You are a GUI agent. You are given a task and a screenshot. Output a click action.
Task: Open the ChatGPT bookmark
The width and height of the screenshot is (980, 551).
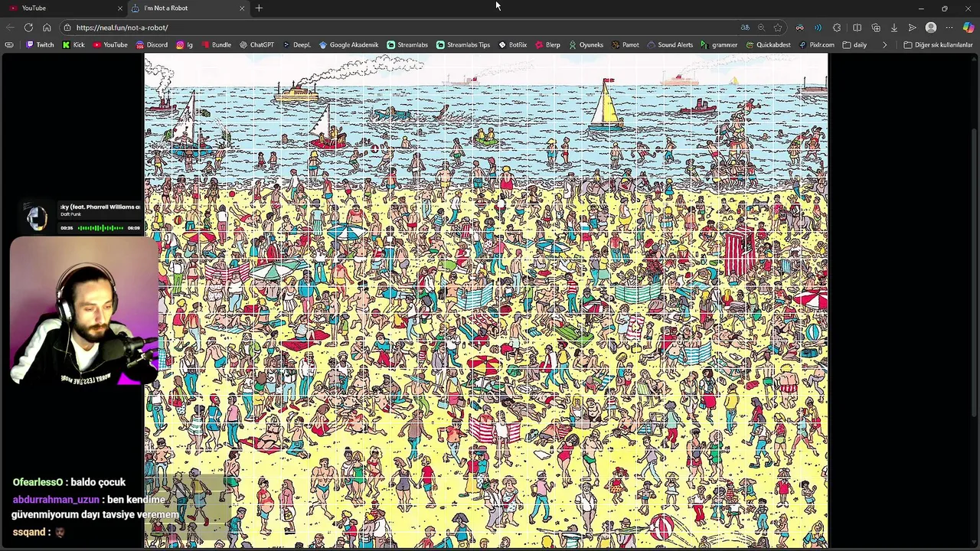pyautogui.click(x=256, y=45)
